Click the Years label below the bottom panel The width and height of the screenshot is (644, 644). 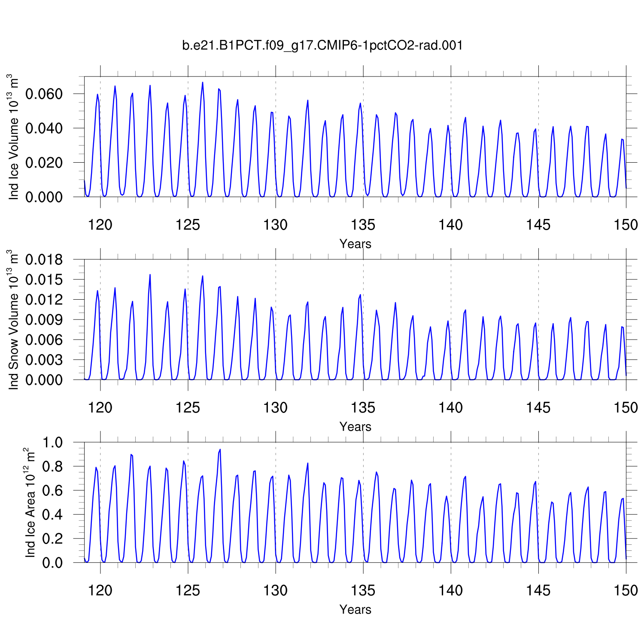pyautogui.click(x=355, y=610)
